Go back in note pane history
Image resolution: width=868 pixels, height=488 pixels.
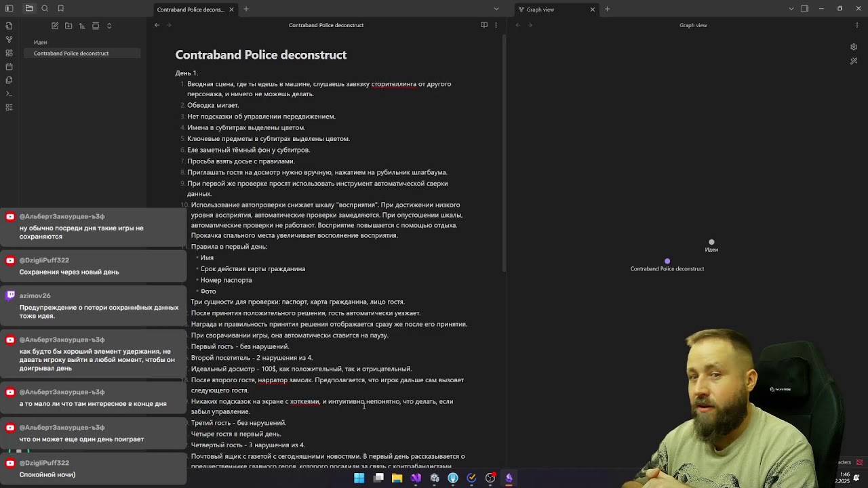point(157,25)
